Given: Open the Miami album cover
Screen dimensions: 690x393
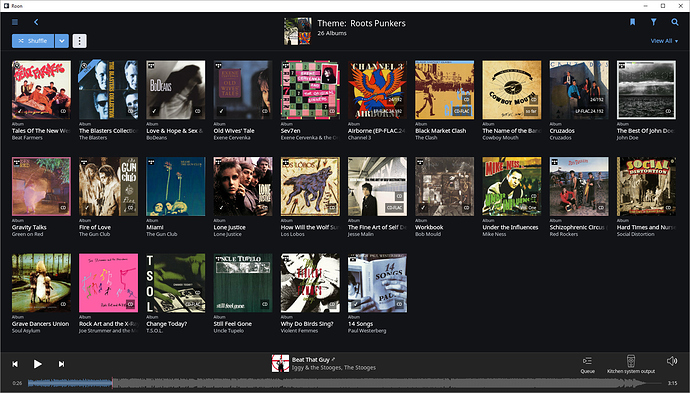Looking at the screenshot, I should click(x=176, y=186).
